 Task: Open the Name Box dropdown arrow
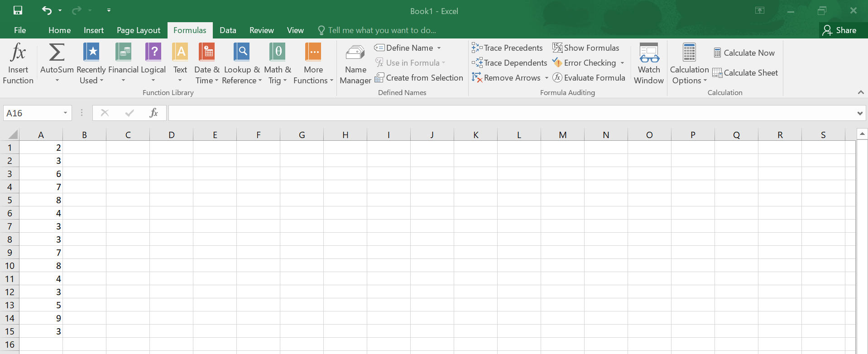coord(65,113)
